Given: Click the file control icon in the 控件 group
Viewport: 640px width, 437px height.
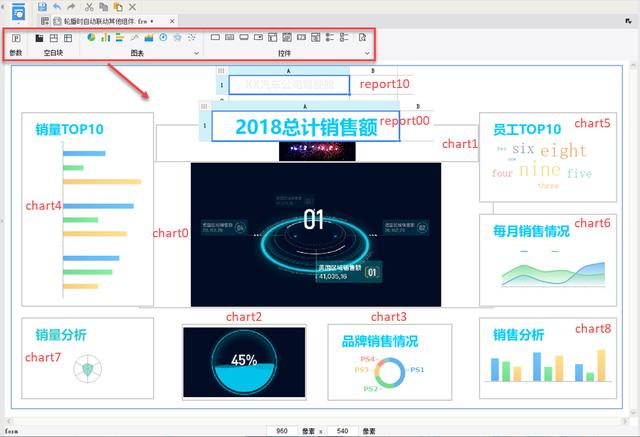Looking at the screenshot, I should tap(362, 38).
